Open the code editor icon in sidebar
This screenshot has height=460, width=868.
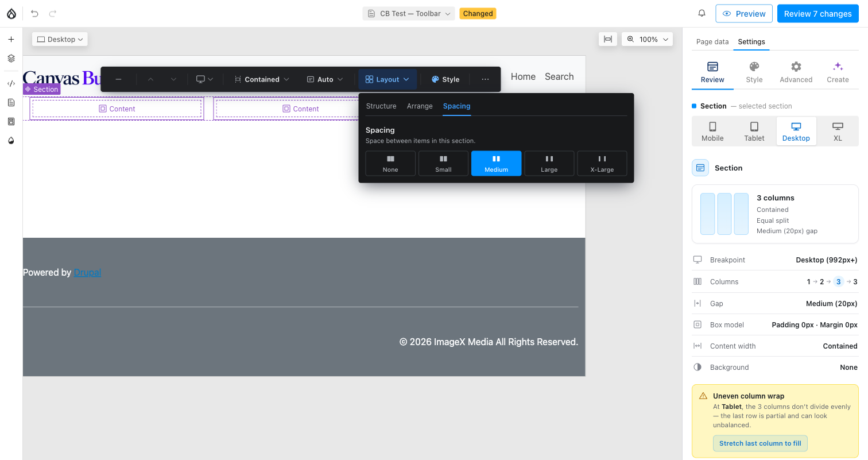[11, 83]
